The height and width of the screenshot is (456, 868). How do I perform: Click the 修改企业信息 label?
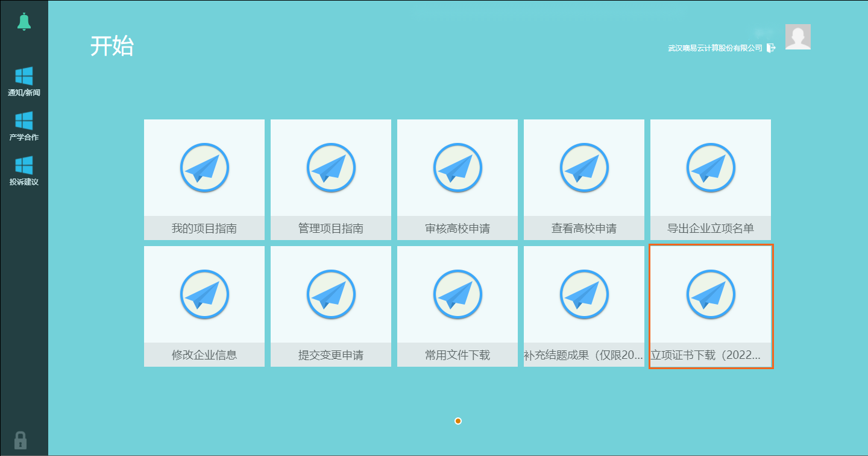pyautogui.click(x=204, y=355)
